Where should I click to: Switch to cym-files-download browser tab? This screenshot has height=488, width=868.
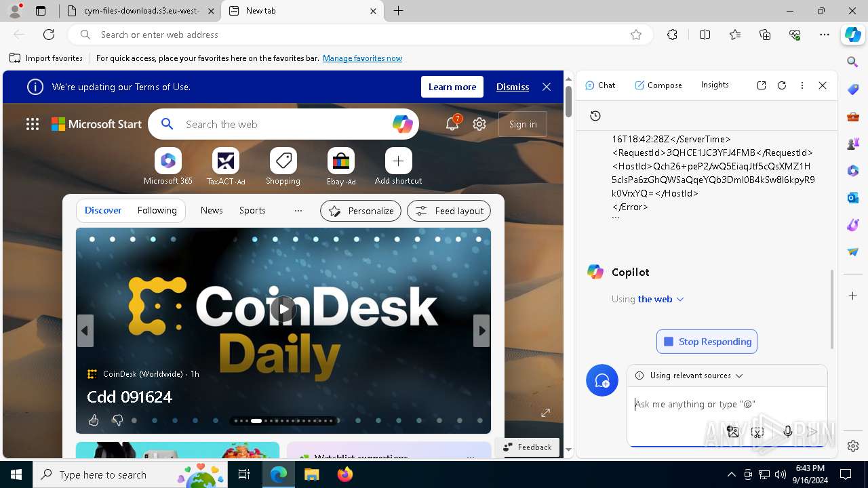point(139,11)
